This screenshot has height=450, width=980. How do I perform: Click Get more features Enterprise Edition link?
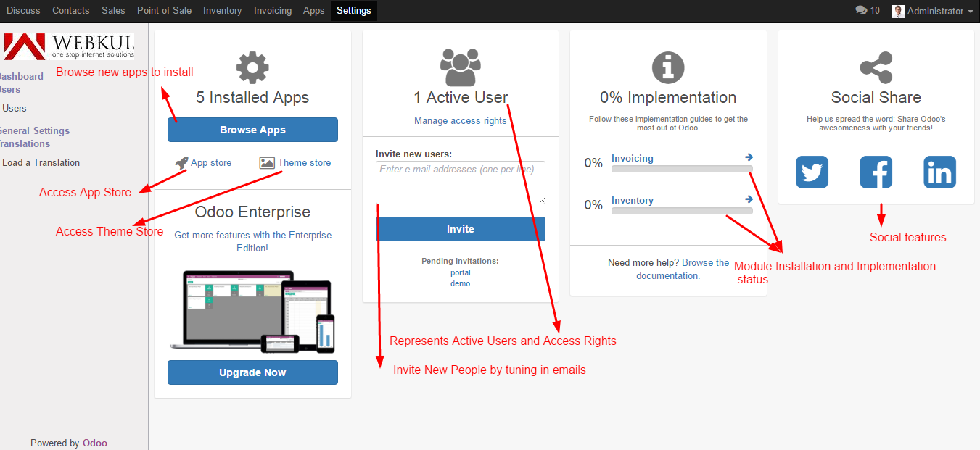tap(252, 241)
